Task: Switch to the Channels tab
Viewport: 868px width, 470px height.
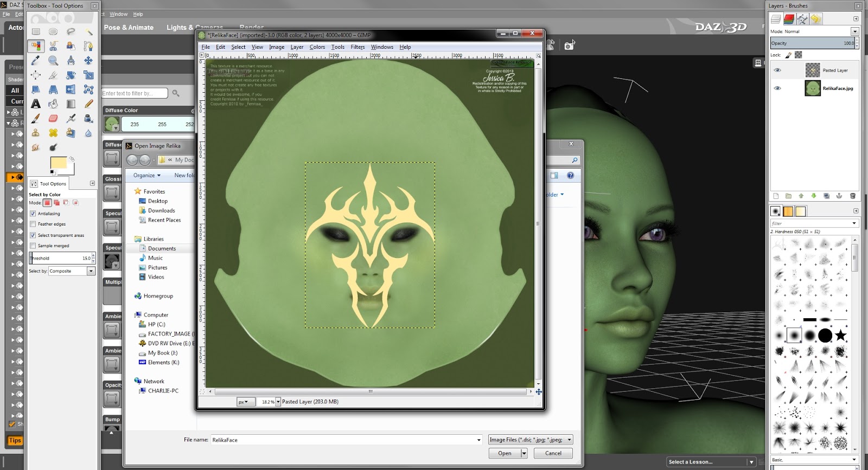Action: tap(789, 19)
